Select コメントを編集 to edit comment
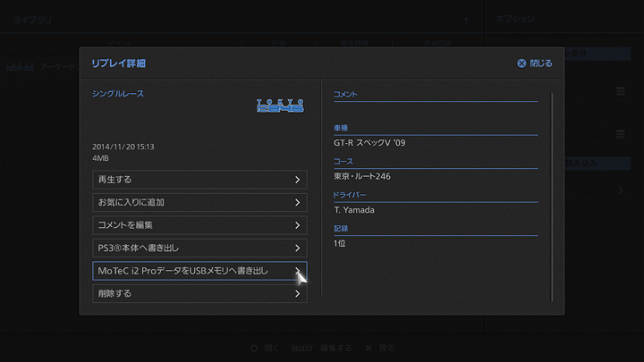The height and width of the screenshot is (362, 644). point(199,225)
